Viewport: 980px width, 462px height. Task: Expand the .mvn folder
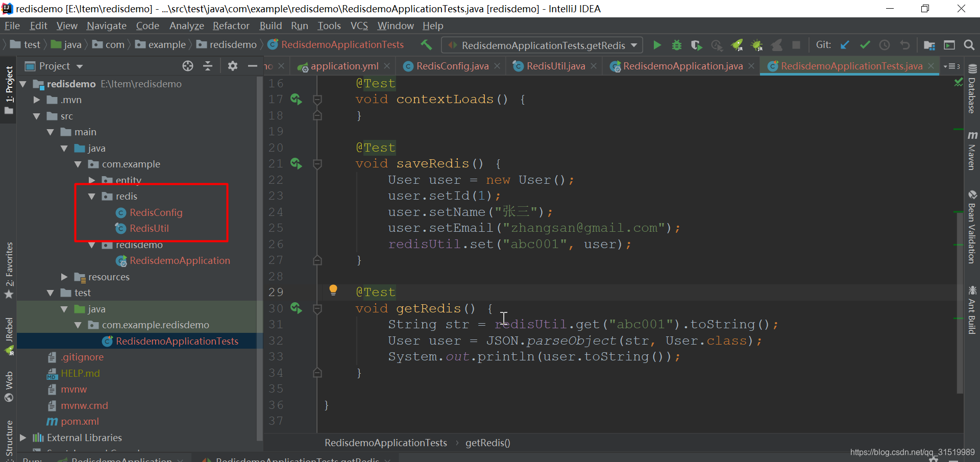[x=36, y=100]
